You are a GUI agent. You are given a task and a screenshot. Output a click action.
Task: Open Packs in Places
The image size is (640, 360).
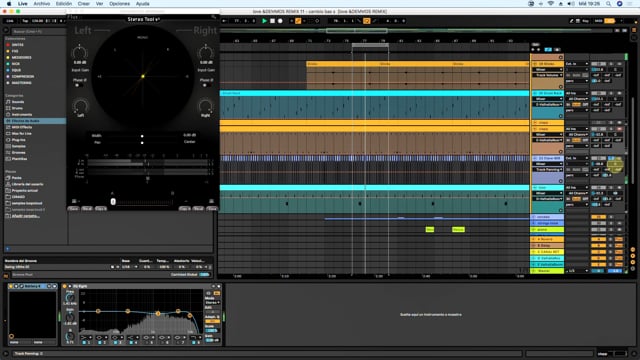click(x=16, y=178)
